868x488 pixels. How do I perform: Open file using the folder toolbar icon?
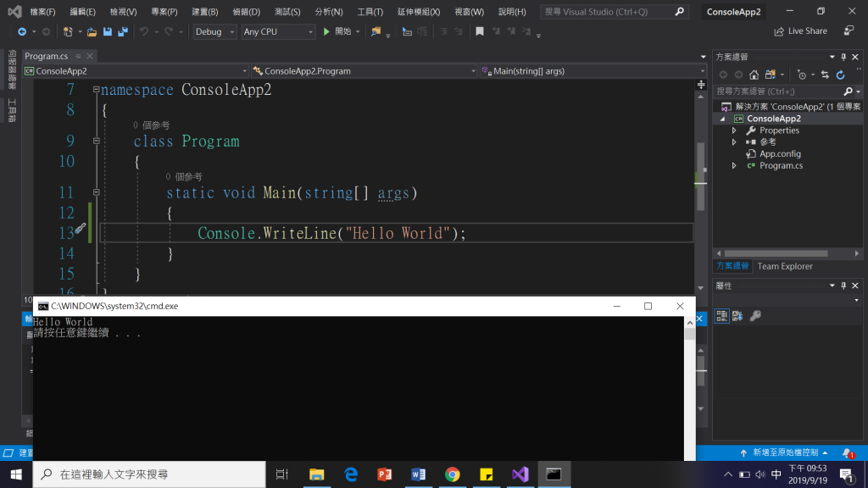tap(92, 31)
